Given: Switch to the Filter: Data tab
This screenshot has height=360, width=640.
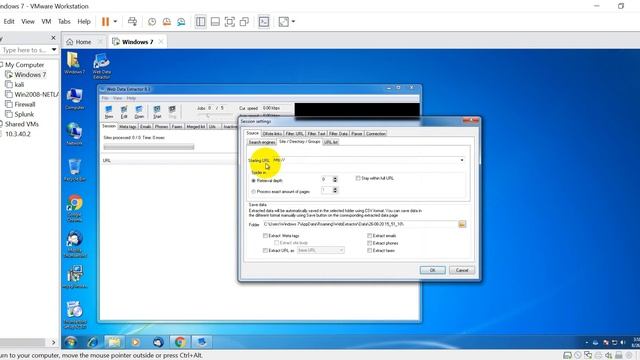Looking at the screenshot, I should click(x=338, y=133).
